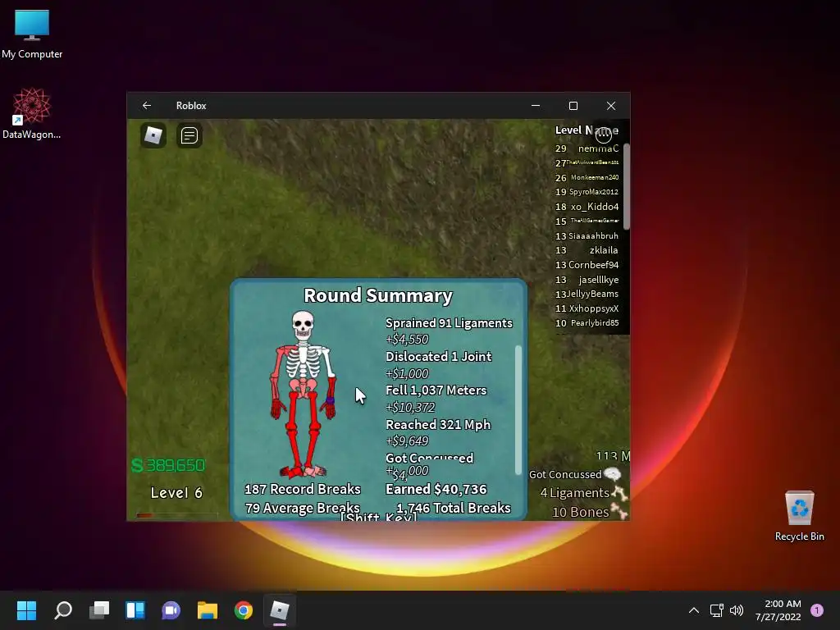This screenshot has width=840, height=630.
Task: Select player Cornbeef94 in leaderboard
Action: (593, 265)
